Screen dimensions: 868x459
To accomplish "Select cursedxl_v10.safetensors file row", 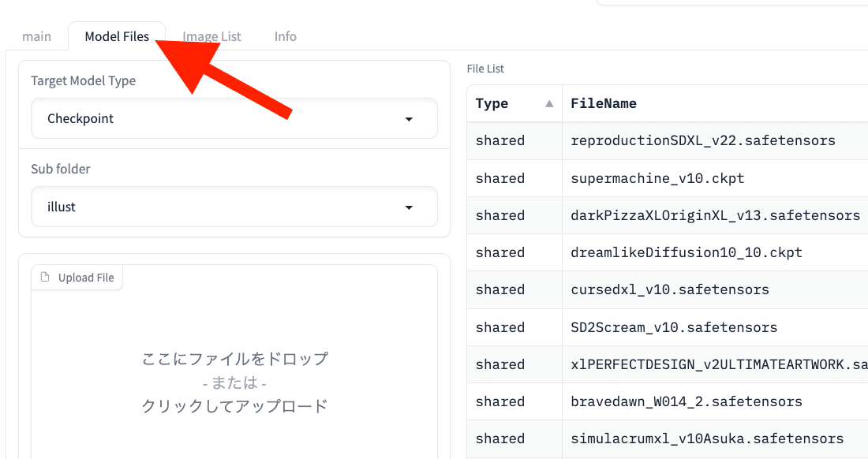I will tap(669, 289).
